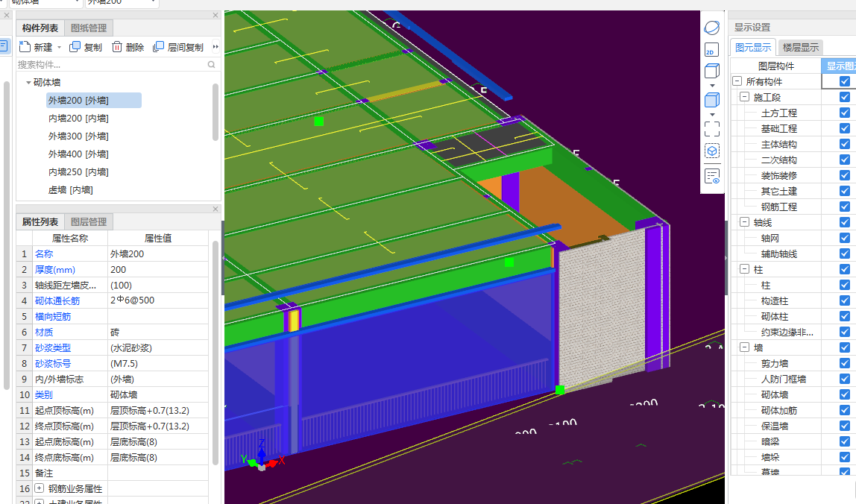
Task: Toggle the 构造柱 visibility checkbox
Action: click(845, 300)
